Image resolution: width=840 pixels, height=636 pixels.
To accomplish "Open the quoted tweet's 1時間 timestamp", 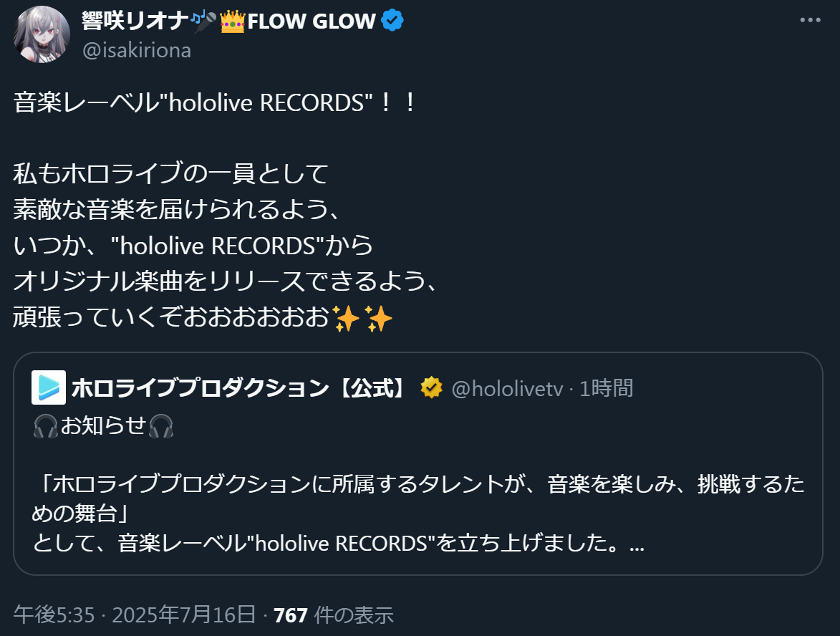I will (x=607, y=388).
